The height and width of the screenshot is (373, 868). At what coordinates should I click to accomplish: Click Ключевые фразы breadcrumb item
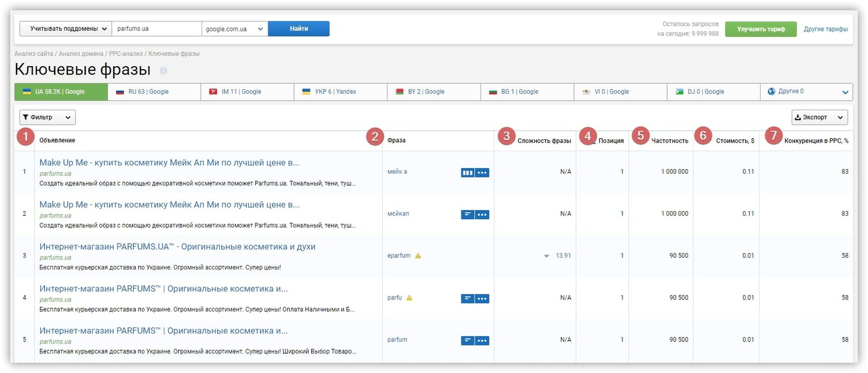[174, 54]
